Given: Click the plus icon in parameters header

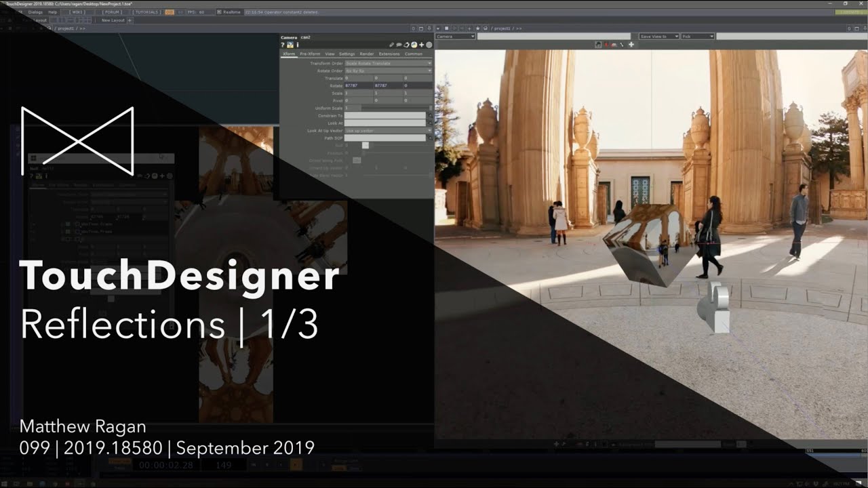Looking at the screenshot, I should pyautogui.click(x=421, y=45).
